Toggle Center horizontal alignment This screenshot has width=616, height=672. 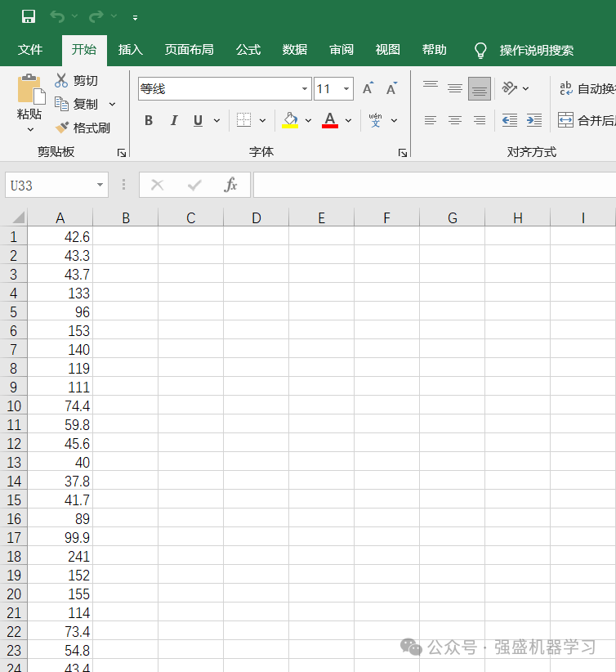pyautogui.click(x=454, y=120)
